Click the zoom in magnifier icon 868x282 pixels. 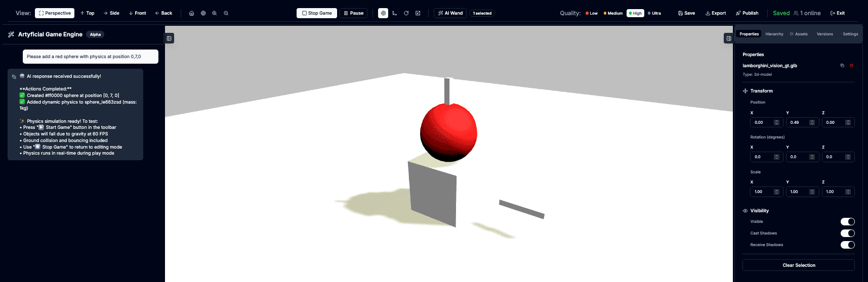215,13
